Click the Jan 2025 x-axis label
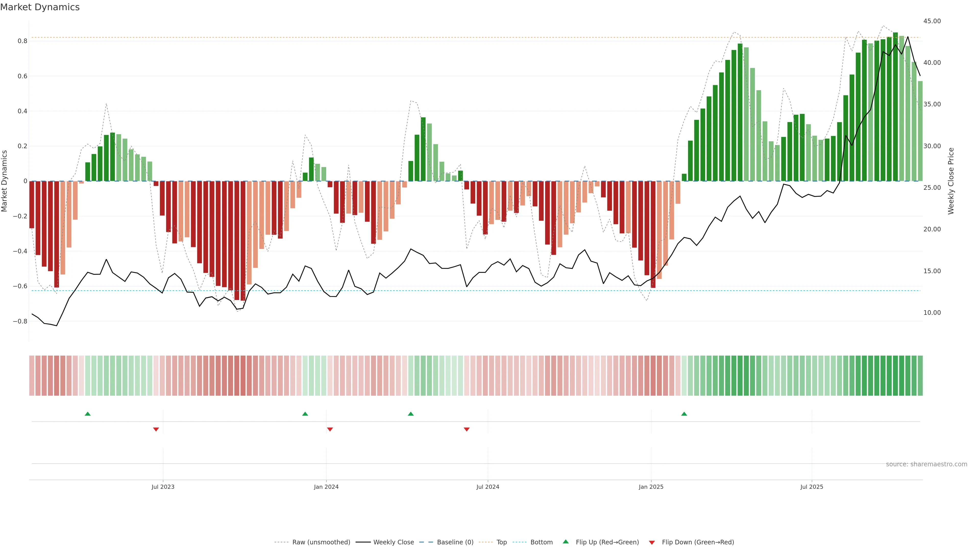Image resolution: width=980 pixels, height=551 pixels. 651,487
